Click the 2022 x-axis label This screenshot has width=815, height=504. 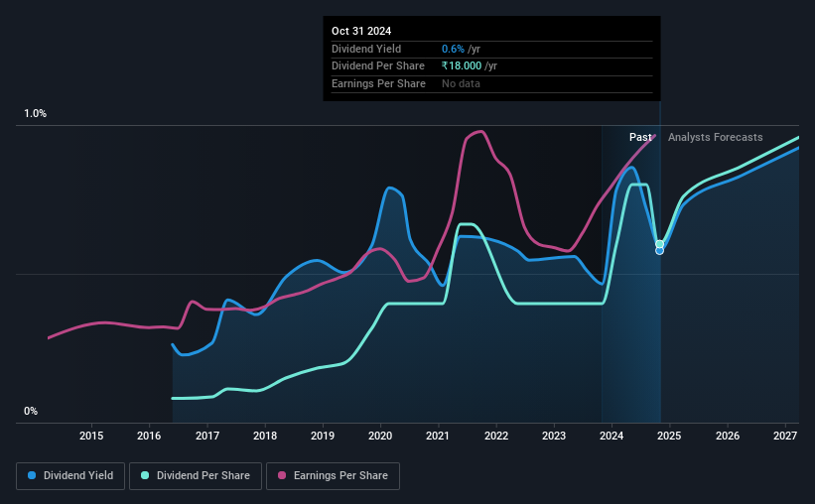[496, 436]
